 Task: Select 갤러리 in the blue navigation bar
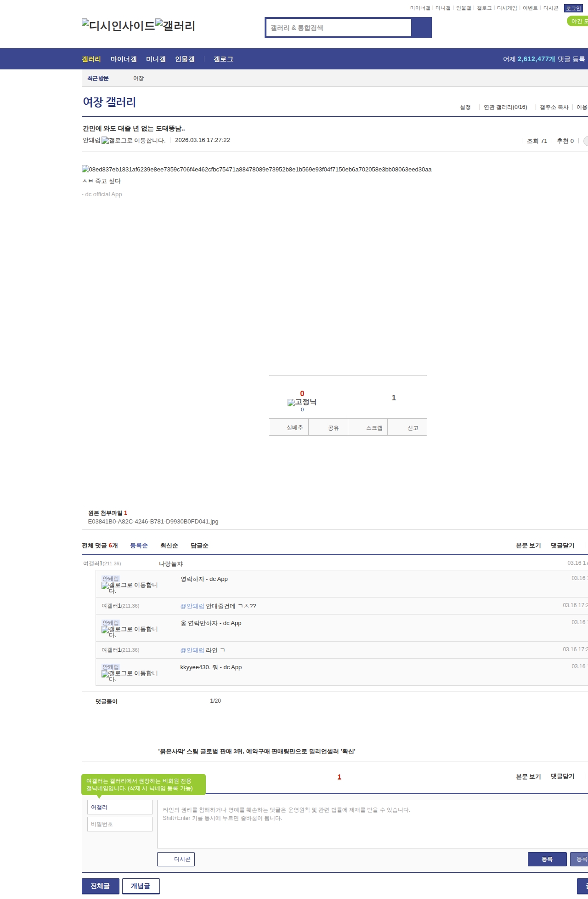pyautogui.click(x=91, y=59)
